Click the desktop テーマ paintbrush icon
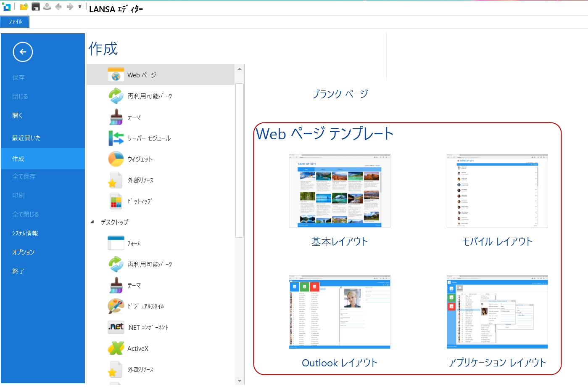588x387 pixels. (116, 285)
